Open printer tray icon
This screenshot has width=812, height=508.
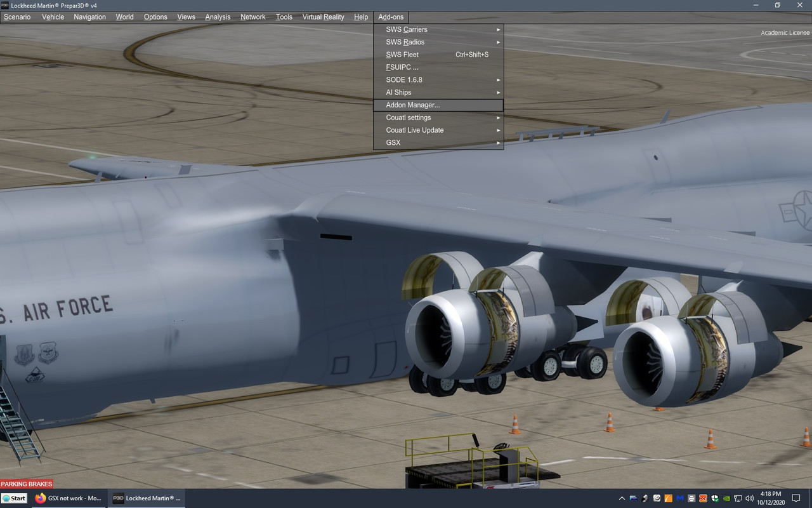(x=691, y=498)
